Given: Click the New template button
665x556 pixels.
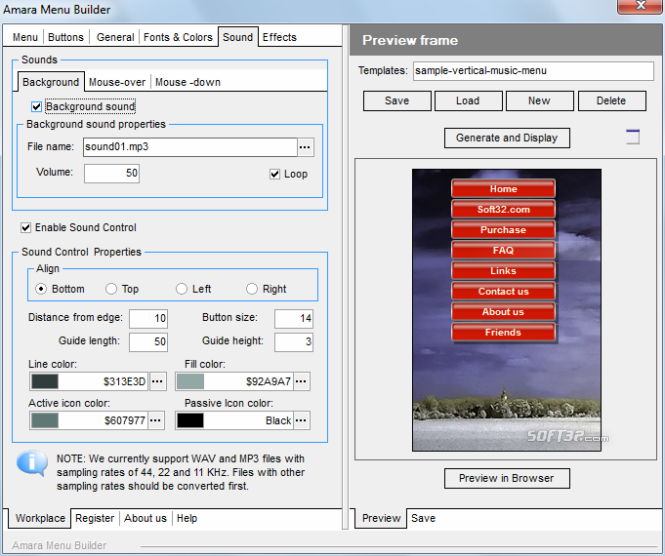Looking at the screenshot, I should tap(539, 101).
